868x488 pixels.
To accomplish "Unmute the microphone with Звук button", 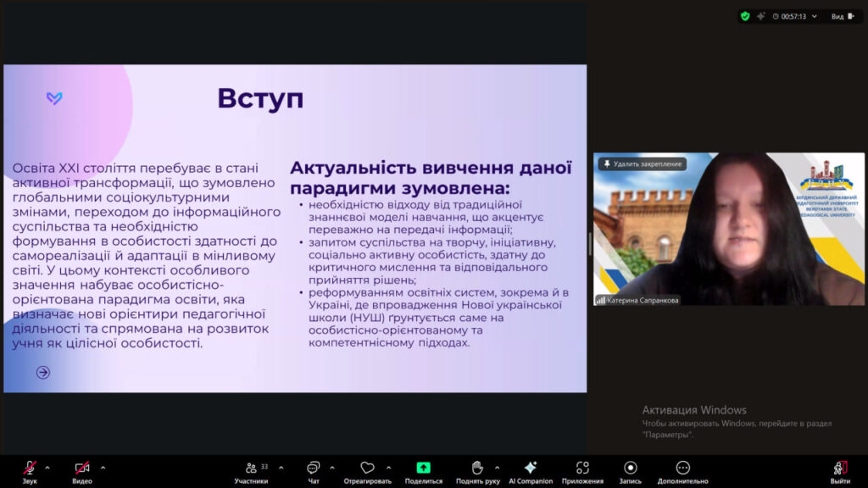I will point(30,469).
